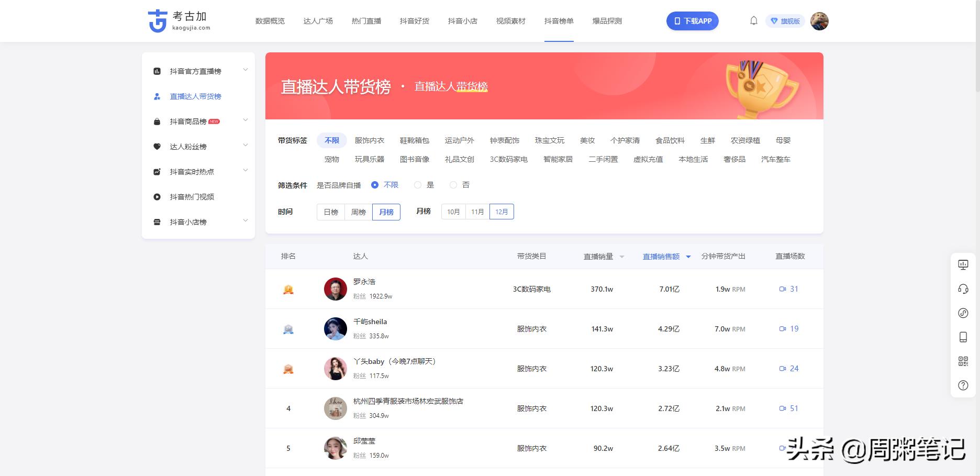Click the 考古加 logo icon
980x476 pixels.
(158, 21)
